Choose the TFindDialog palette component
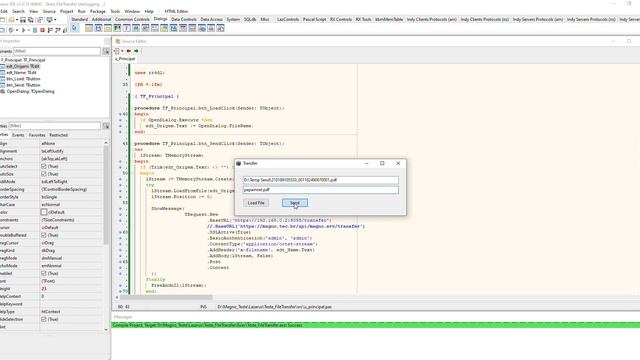Viewport: 640px width, 360px height. tap(136, 28)
